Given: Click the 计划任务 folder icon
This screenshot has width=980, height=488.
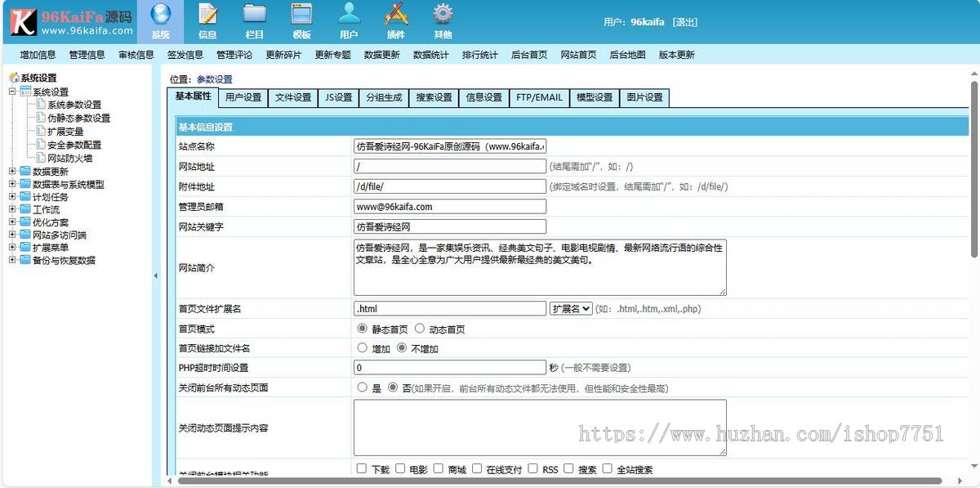Looking at the screenshot, I should tap(25, 197).
